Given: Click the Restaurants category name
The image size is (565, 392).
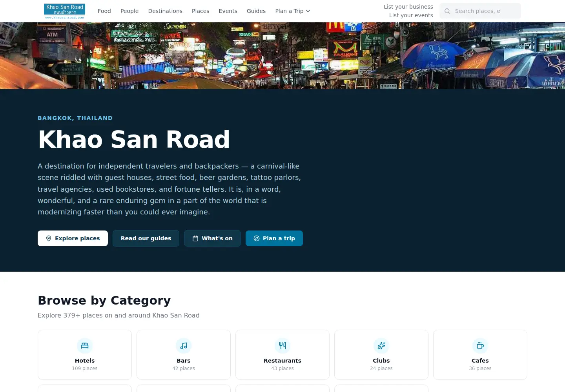Looking at the screenshot, I should [x=282, y=361].
